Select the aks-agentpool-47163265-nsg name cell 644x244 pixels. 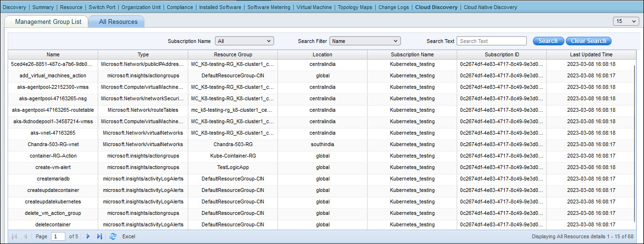[x=53, y=98]
